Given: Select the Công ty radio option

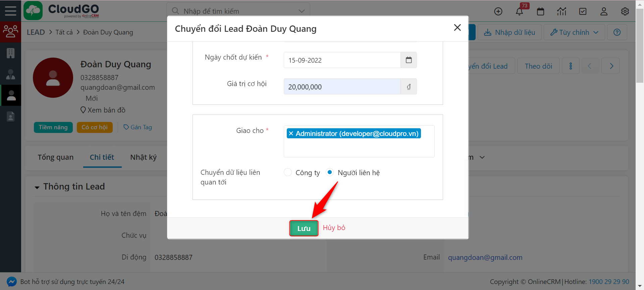Looking at the screenshot, I should coord(288,172).
